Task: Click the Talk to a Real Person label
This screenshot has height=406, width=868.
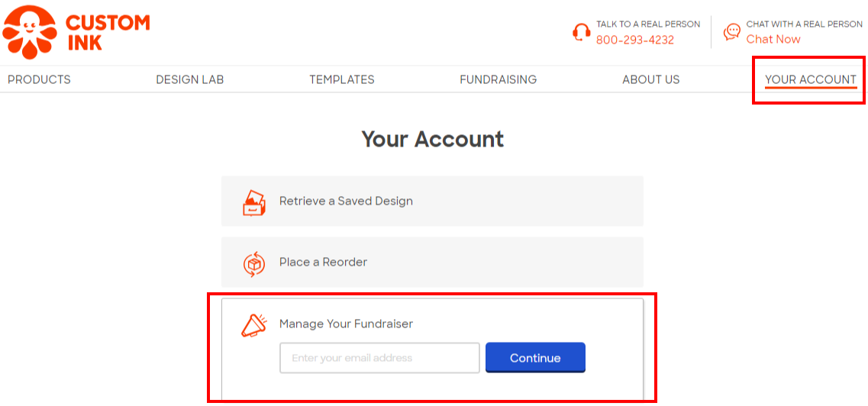Action: coord(647,24)
